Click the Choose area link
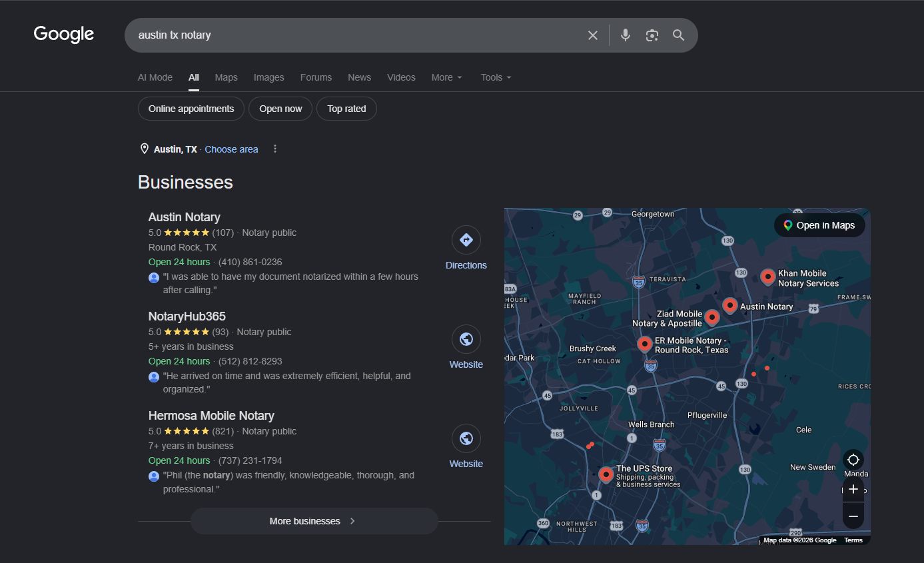924x563 pixels. click(231, 149)
